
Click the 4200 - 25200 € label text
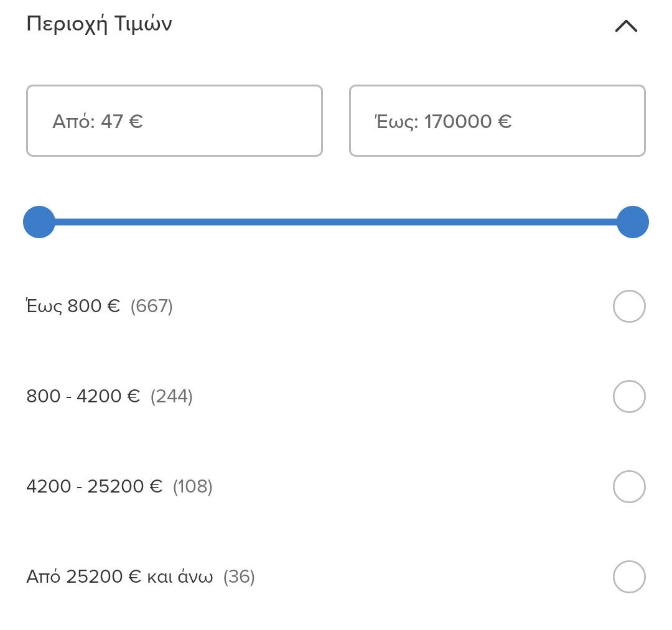(94, 487)
